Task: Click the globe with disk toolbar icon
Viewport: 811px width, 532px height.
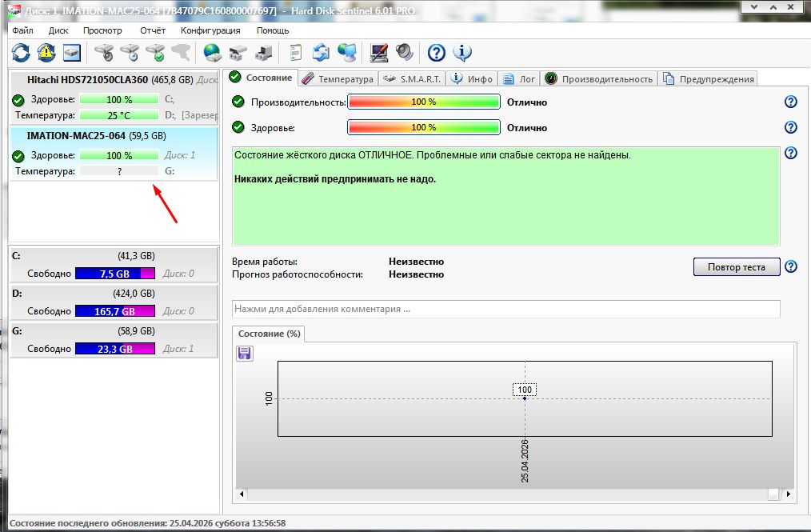Action: click(212, 52)
